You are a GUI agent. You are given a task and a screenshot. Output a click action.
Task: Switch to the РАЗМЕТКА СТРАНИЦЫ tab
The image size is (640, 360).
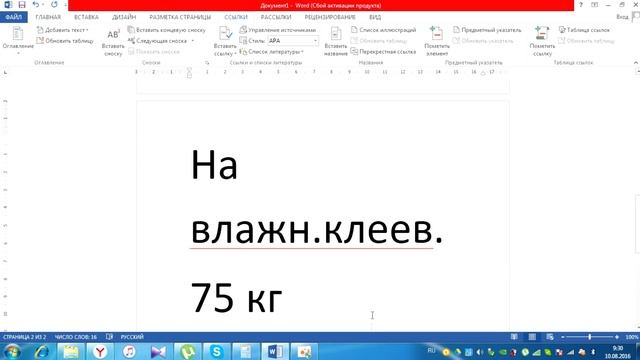pyautogui.click(x=180, y=17)
